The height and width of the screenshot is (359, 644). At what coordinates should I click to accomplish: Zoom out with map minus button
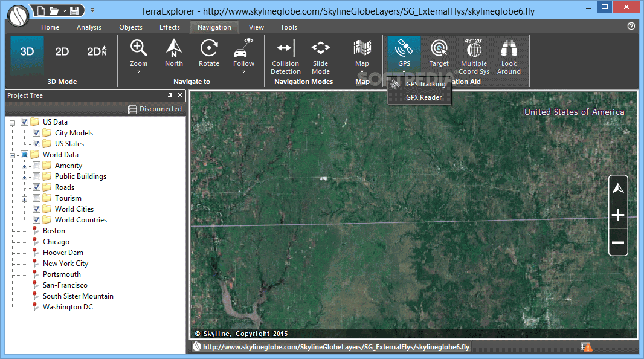click(618, 242)
